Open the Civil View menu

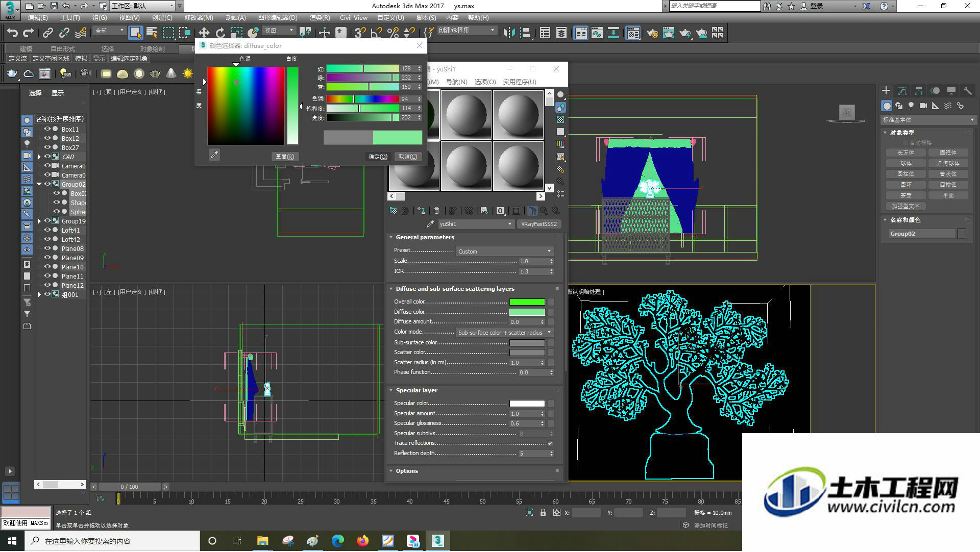354,18
